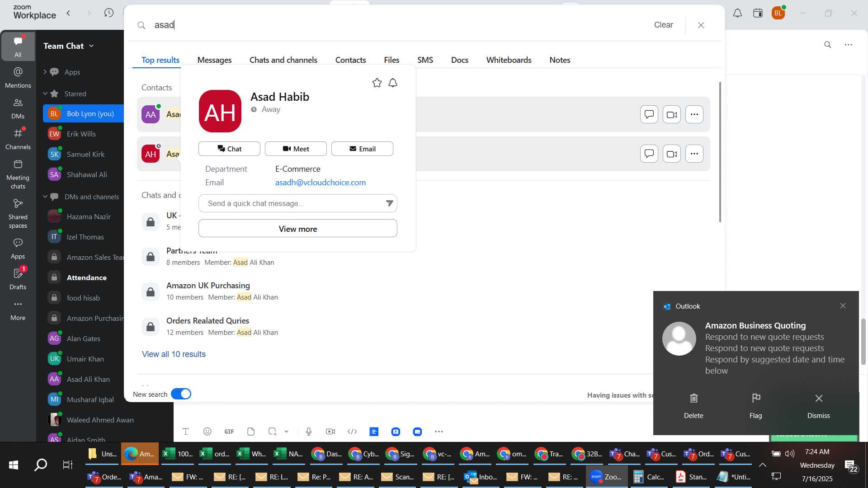
Task: Close the search panel
Action: click(701, 25)
